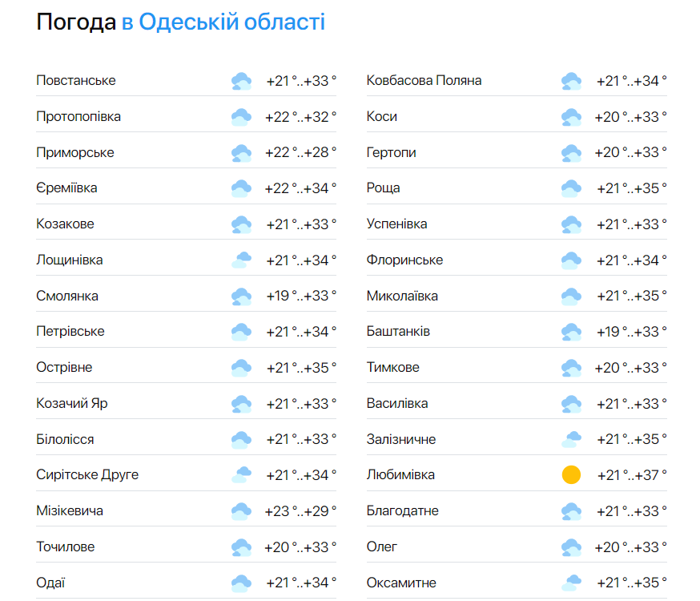Viewport: 700px width, 601px height.
Task: Click the +21°..+37° reading beside Любимівка
Action: point(634,474)
